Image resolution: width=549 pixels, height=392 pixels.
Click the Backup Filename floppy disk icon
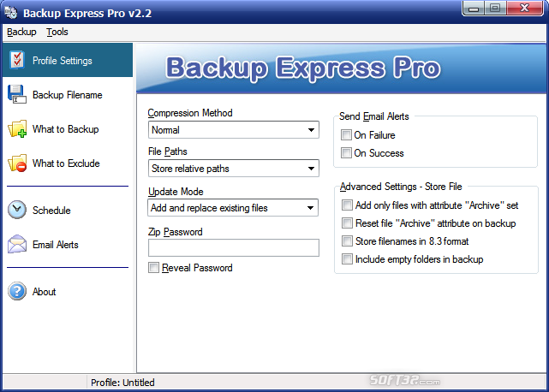point(17,94)
